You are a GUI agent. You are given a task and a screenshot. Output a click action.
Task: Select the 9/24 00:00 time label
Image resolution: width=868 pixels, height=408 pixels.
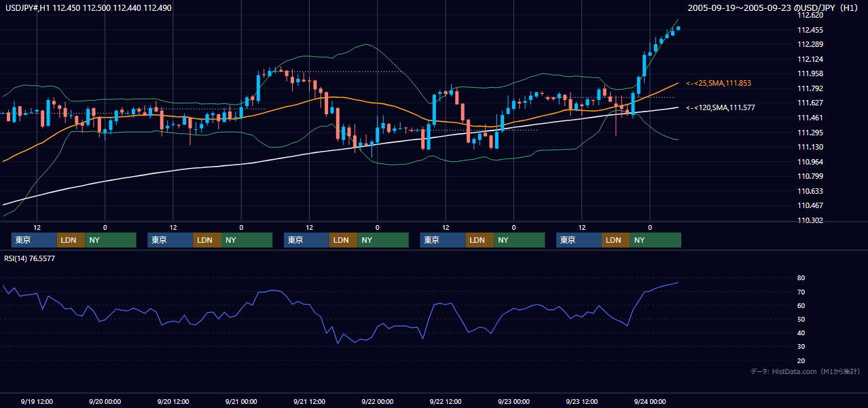click(649, 401)
